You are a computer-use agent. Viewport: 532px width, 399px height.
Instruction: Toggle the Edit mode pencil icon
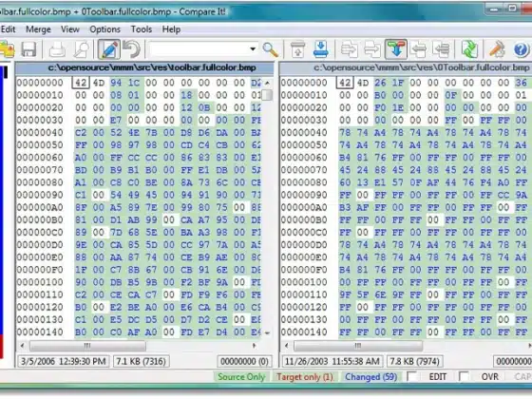pos(109,49)
